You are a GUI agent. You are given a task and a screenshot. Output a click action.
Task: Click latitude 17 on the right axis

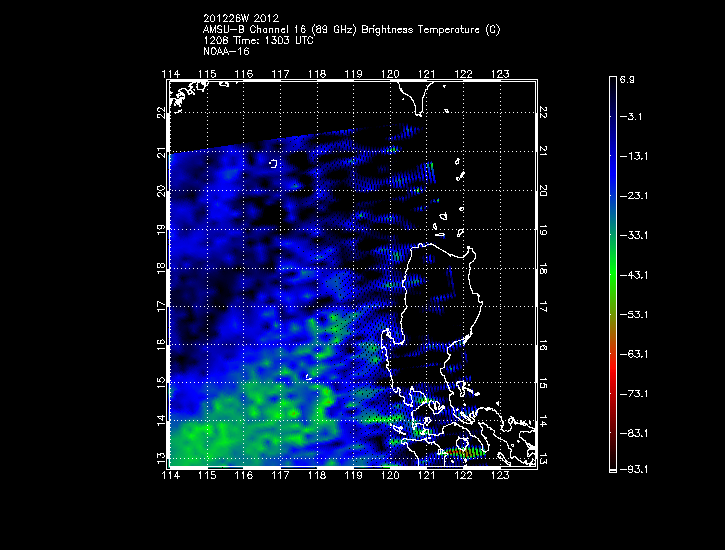(543, 306)
